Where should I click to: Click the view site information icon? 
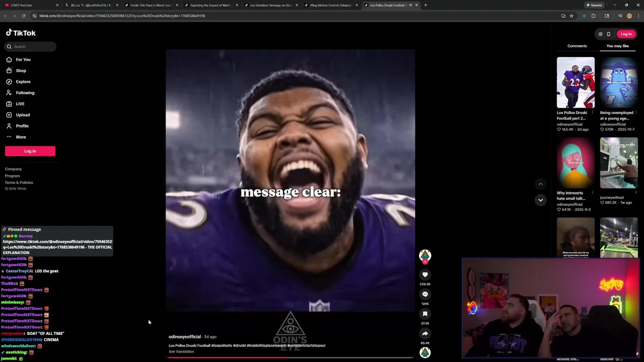click(x=34, y=16)
